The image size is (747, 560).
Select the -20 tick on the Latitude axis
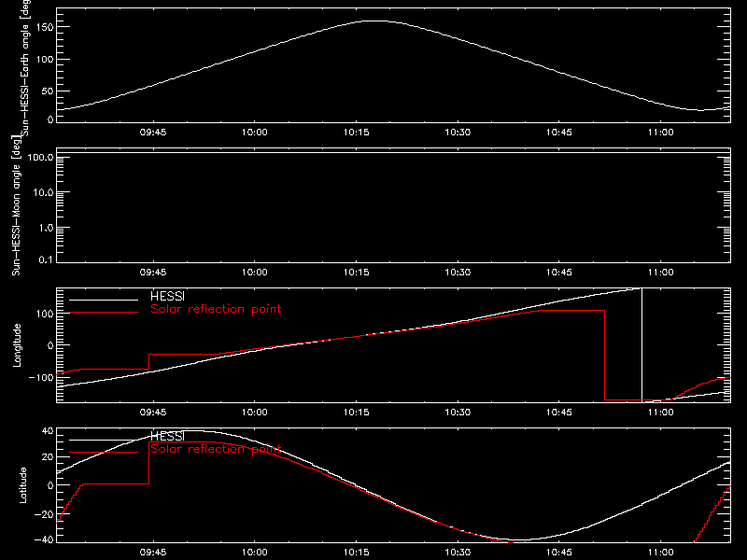(x=44, y=514)
